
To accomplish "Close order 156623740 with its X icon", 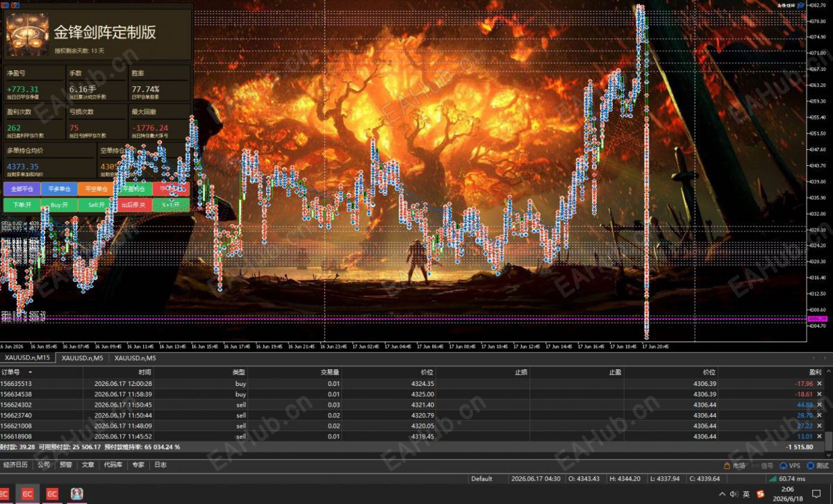I will [x=819, y=415].
